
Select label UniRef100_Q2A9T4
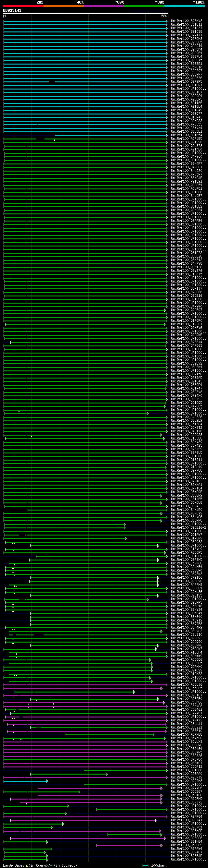click(187, 46)
